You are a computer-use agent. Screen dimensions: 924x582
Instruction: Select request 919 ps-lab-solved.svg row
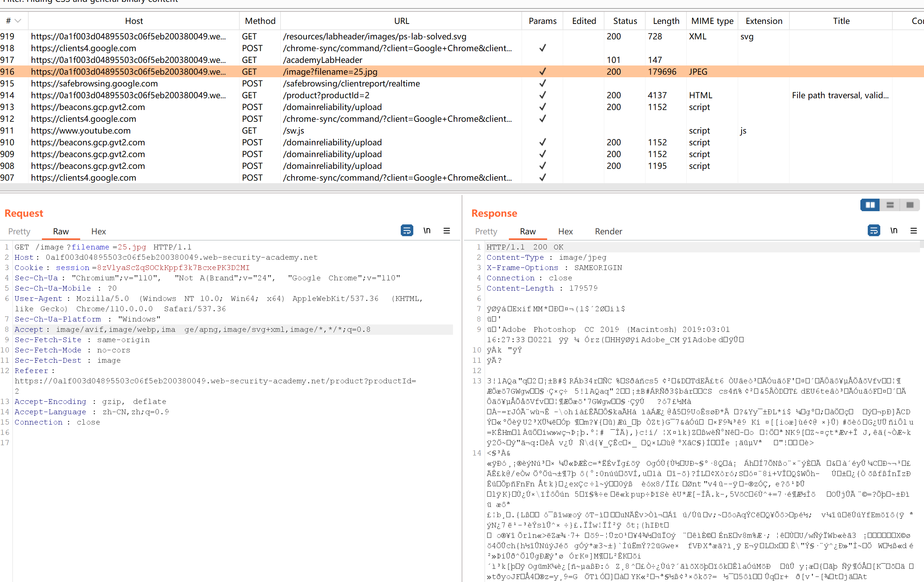click(x=374, y=36)
